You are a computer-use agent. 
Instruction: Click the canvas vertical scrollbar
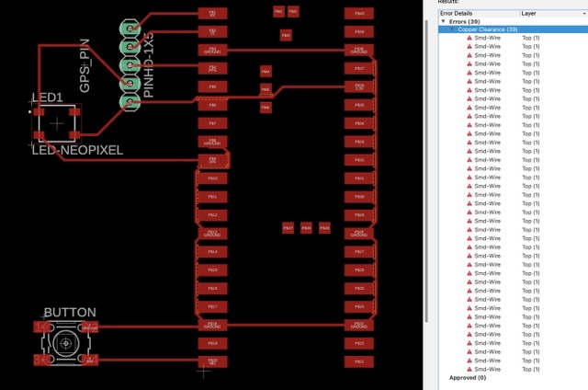click(427, 161)
